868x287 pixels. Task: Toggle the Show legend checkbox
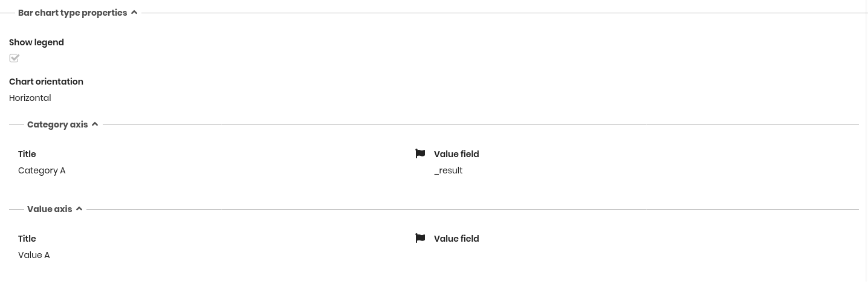point(15,58)
